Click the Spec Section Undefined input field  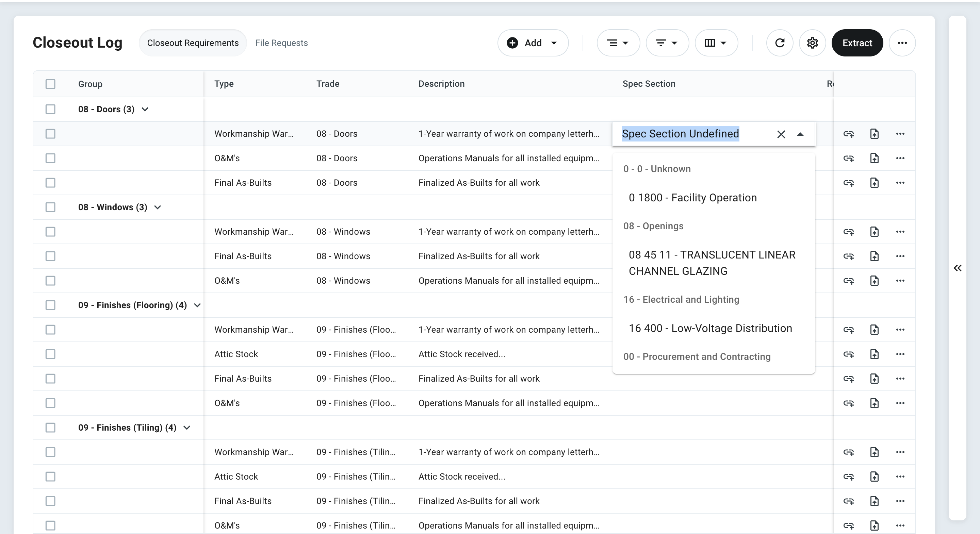(x=680, y=134)
